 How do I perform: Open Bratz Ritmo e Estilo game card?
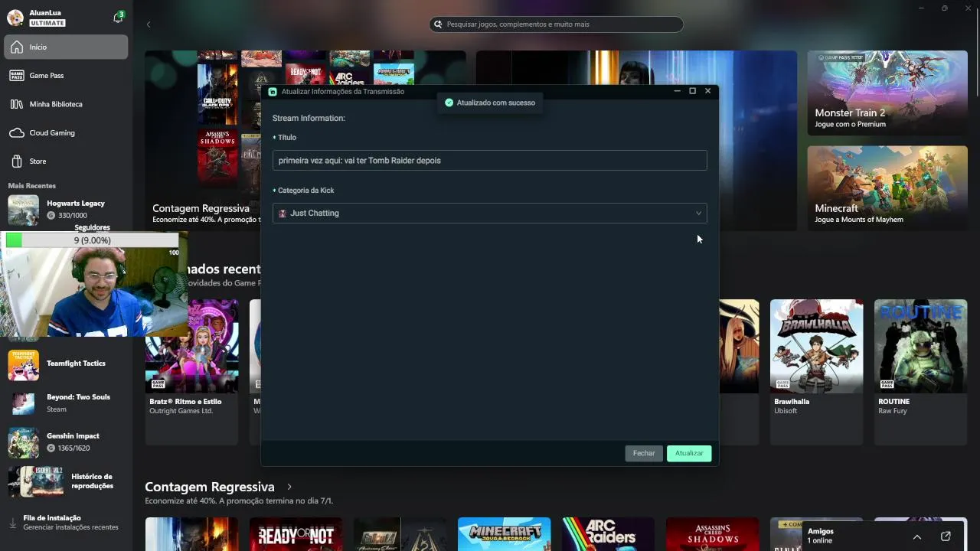pyautogui.click(x=192, y=372)
